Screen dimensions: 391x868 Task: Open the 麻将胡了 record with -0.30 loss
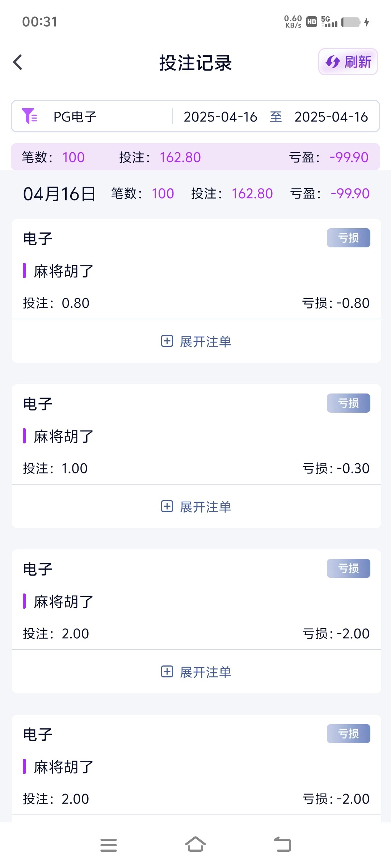pos(64,437)
